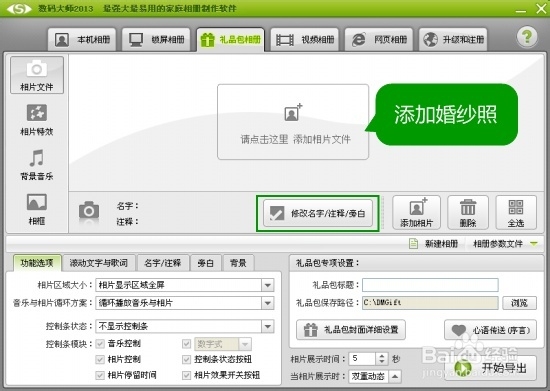
Task: Click the 删除 trash icon button
Action: click(468, 213)
